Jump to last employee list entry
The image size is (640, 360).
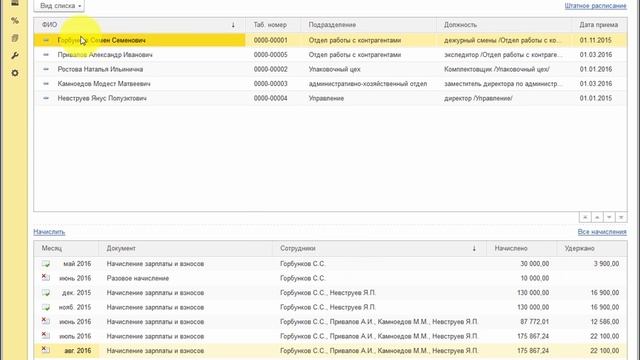pyautogui.click(x=621, y=217)
